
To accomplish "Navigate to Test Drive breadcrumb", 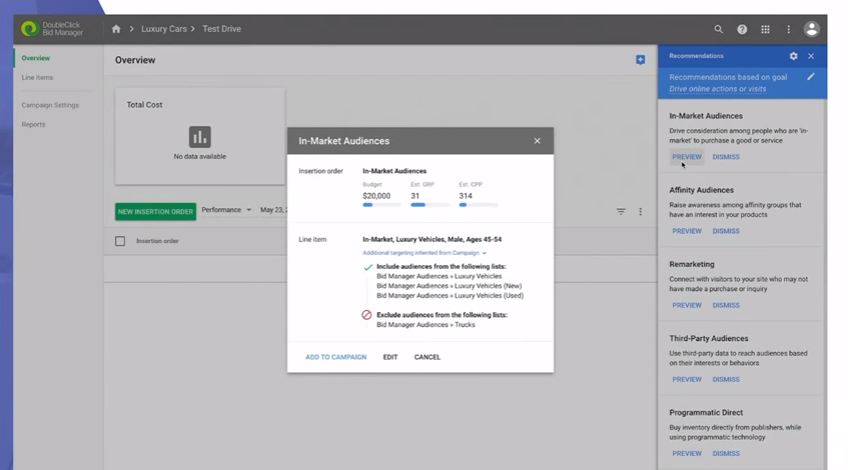I will click(222, 29).
